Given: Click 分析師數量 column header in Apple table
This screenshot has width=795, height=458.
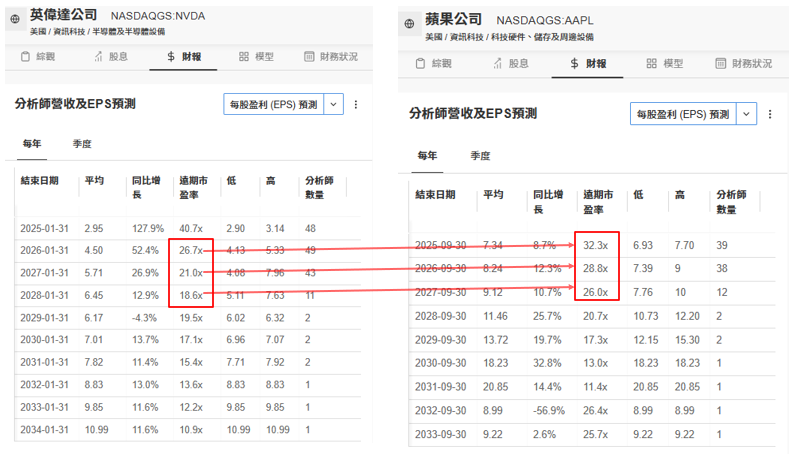Looking at the screenshot, I should (731, 201).
